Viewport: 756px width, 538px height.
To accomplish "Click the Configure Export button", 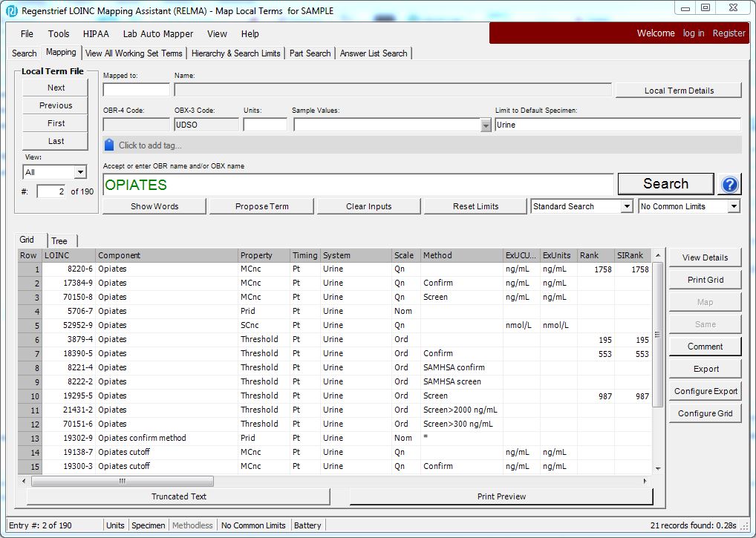I will point(705,391).
